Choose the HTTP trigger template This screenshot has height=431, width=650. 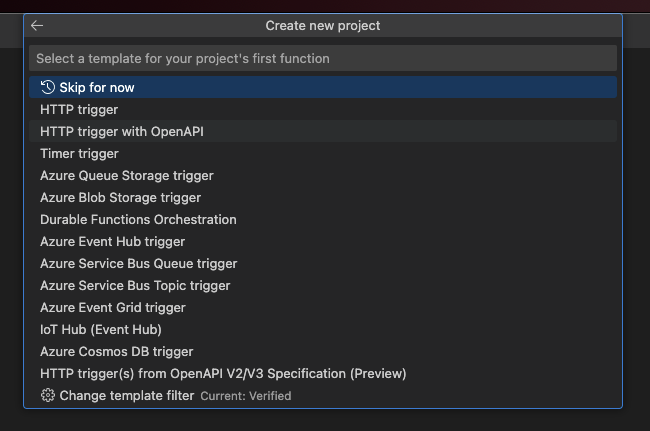[79, 110]
